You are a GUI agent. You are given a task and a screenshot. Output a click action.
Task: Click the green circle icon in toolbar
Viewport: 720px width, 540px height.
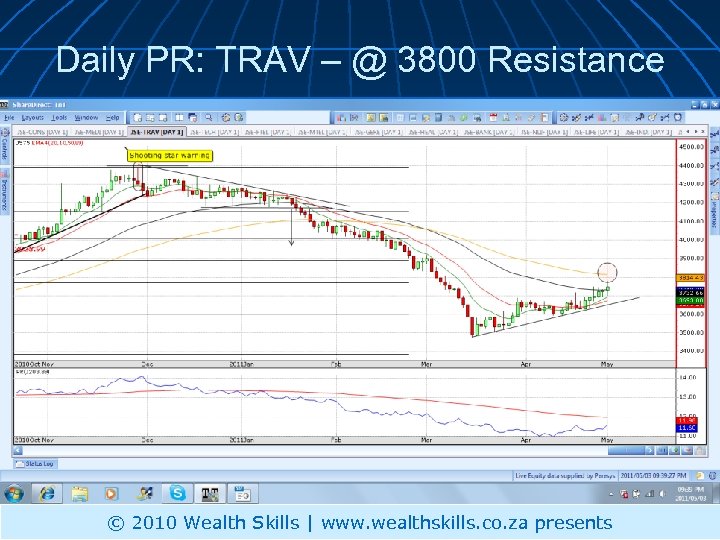tap(464, 118)
